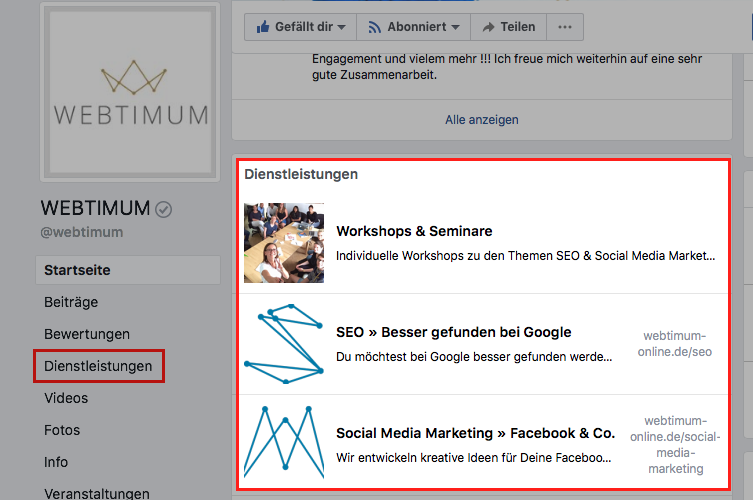
Task: Click the Teilen button label
Action: pos(518,27)
